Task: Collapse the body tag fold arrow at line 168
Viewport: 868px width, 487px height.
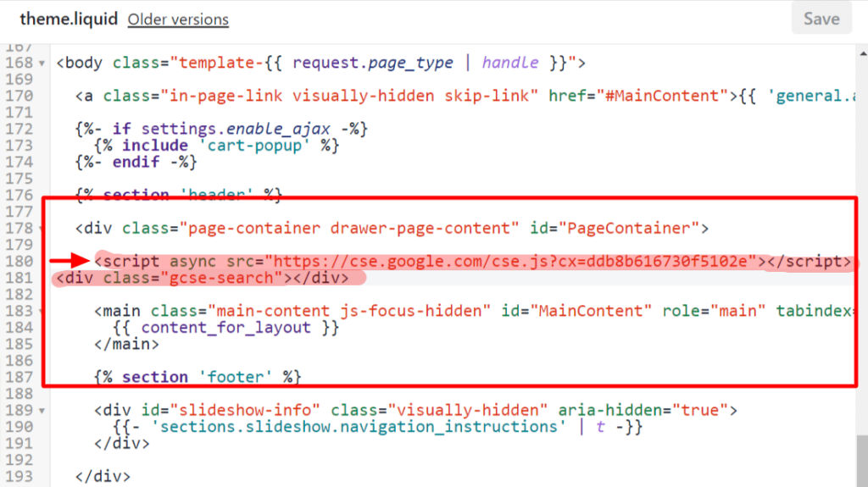Action: pos(41,64)
